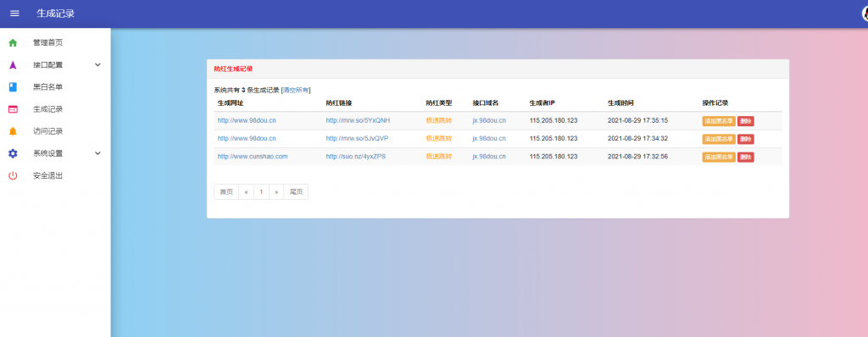Click the pink 生成记录 card icon
The height and width of the screenshot is (337, 868).
point(13,109)
